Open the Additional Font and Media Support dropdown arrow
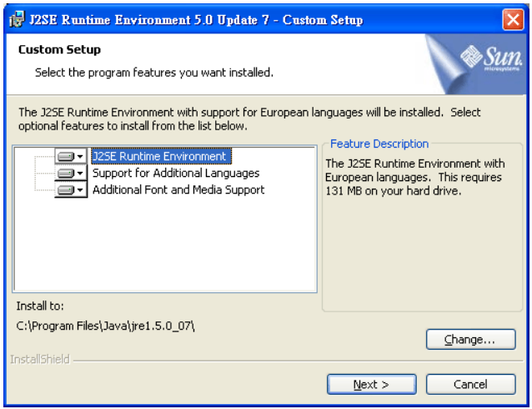The image size is (532, 409). click(x=80, y=190)
